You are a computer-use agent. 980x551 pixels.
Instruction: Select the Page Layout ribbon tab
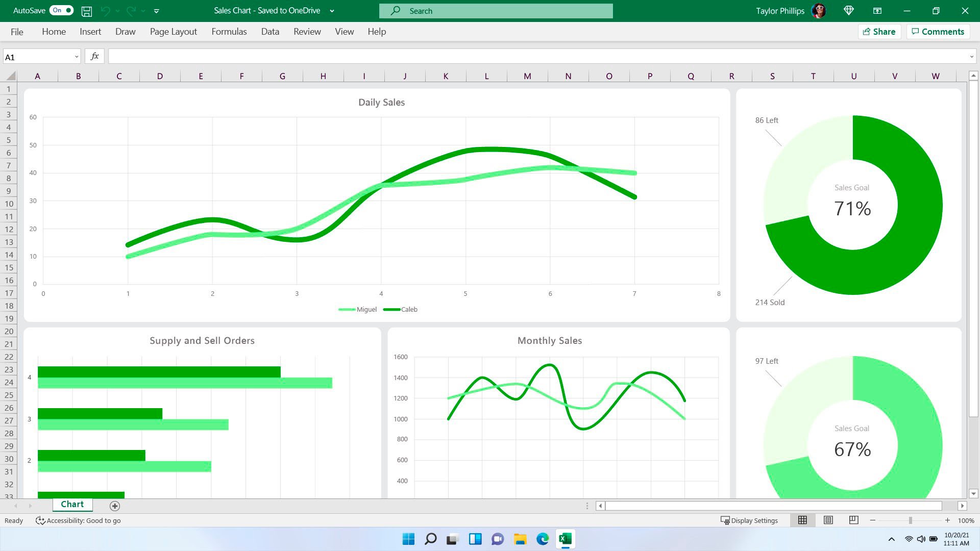(x=173, y=32)
